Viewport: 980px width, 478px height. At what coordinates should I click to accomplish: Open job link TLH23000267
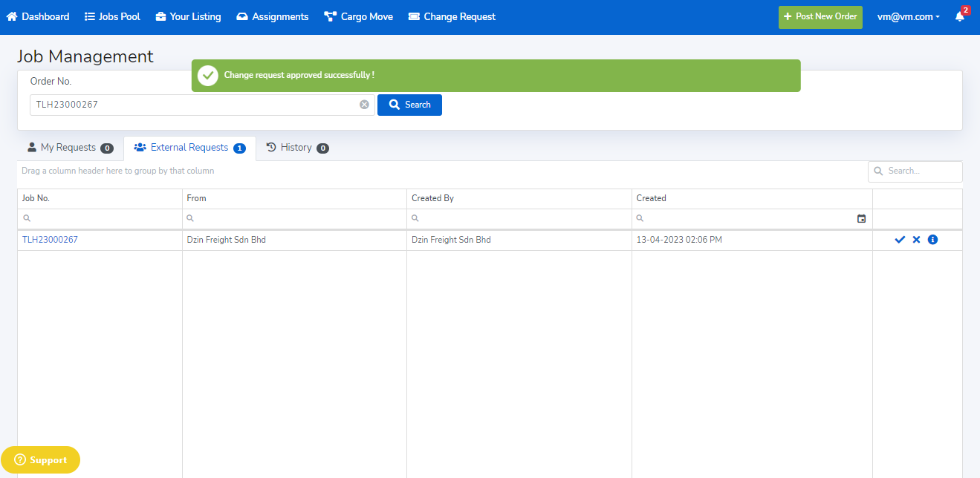50,240
